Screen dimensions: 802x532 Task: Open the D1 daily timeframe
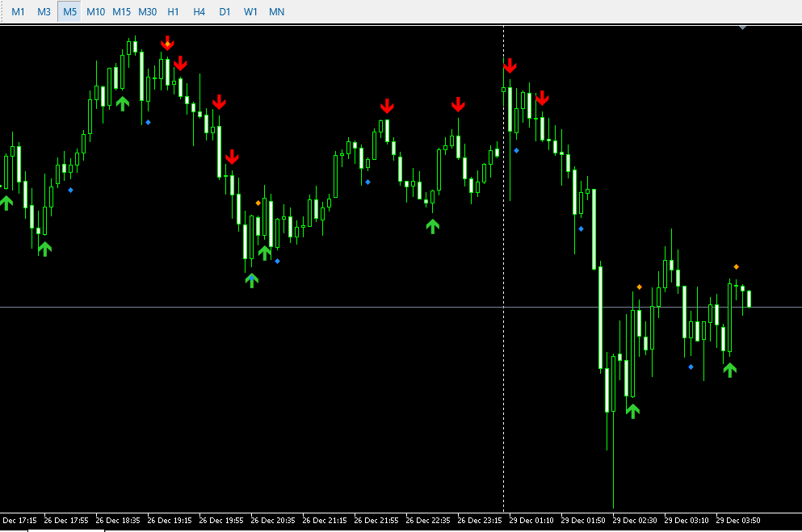[x=225, y=12]
